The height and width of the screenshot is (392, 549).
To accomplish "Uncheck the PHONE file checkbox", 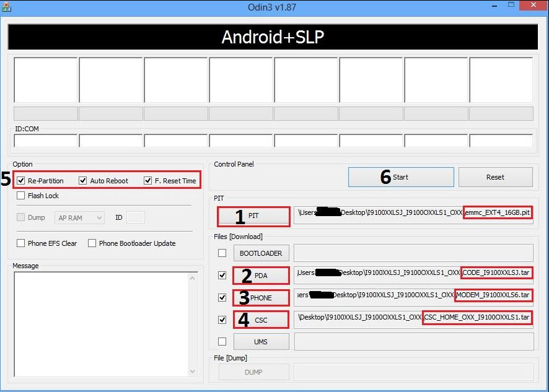I will click(222, 298).
